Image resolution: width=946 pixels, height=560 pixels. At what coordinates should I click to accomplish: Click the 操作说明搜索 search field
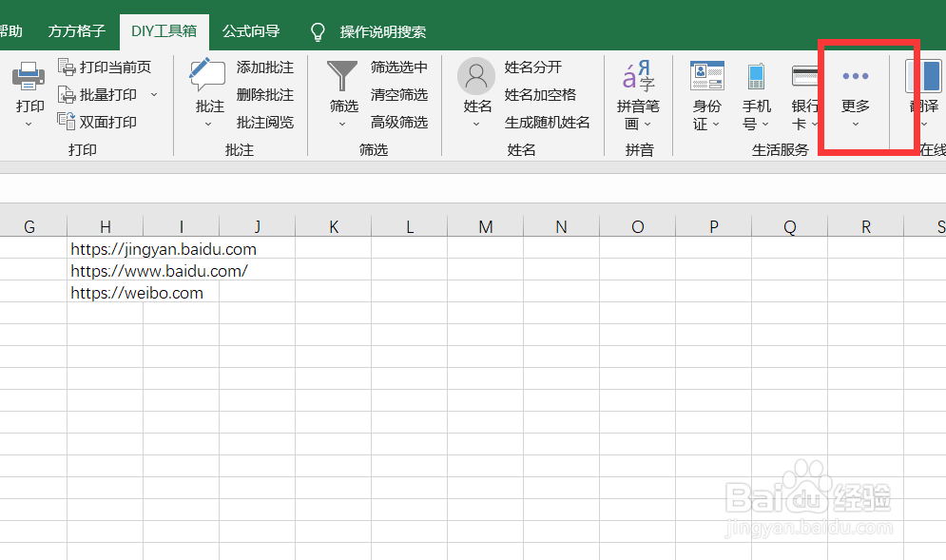380,30
